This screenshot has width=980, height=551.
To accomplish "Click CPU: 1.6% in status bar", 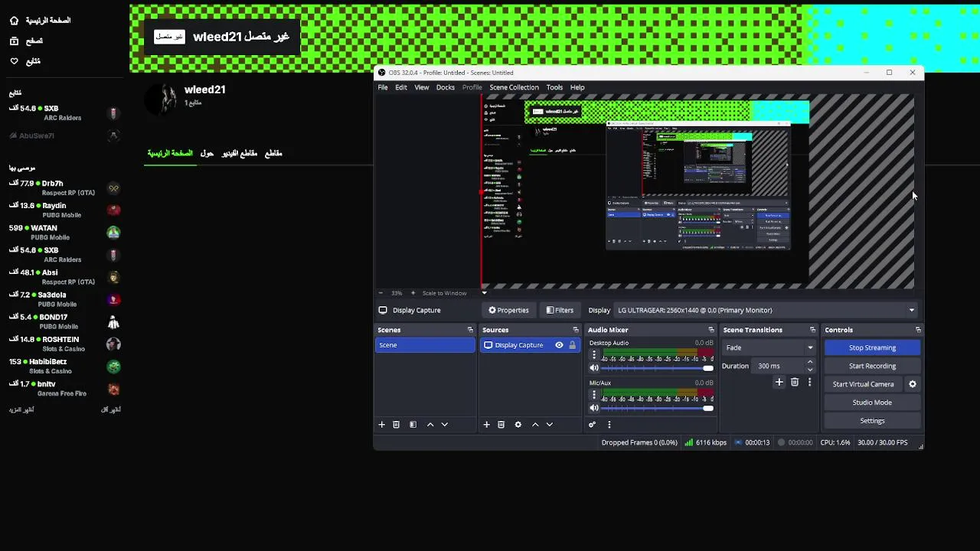I will (835, 442).
